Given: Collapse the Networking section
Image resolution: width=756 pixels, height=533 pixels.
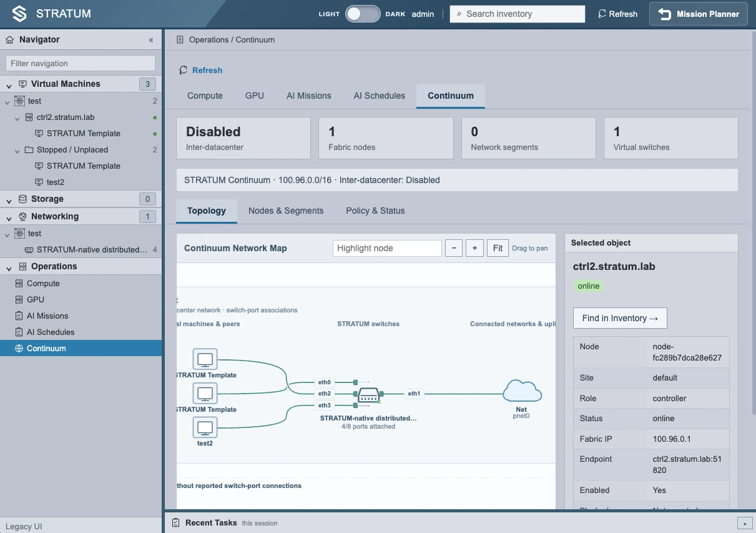Looking at the screenshot, I should (x=9, y=217).
